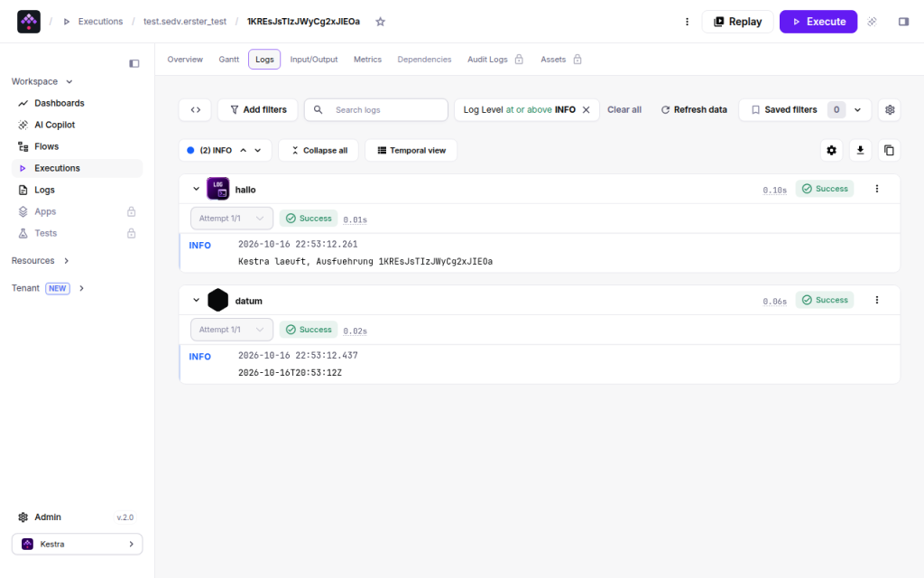Image resolution: width=924 pixels, height=578 pixels.
Task: Click the Replay button
Action: (x=737, y=22)
